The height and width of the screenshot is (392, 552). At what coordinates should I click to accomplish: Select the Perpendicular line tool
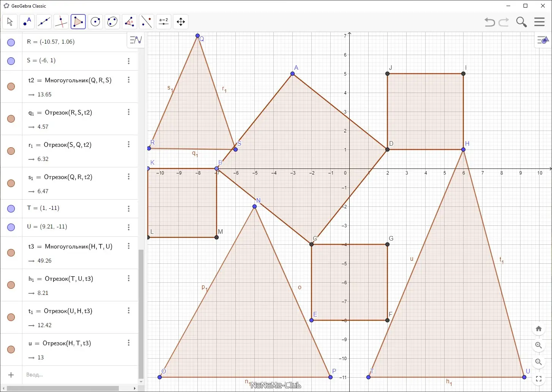coord(61,22)
